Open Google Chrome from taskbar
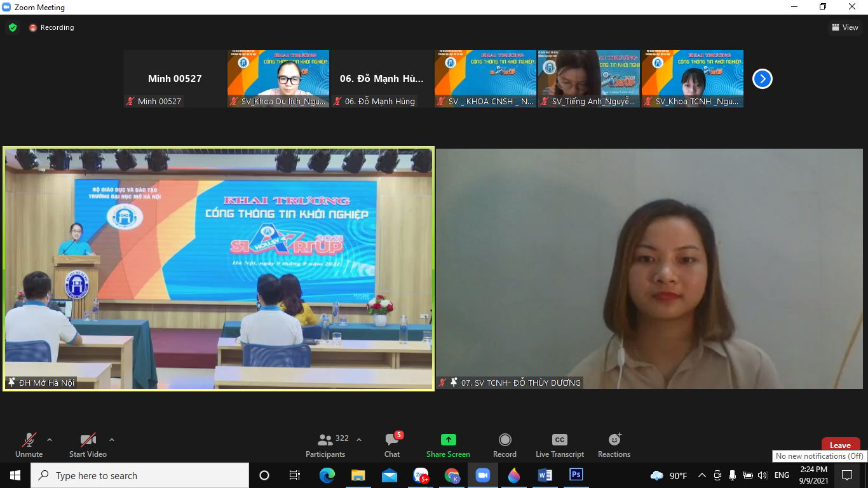Screen dimensions: 868x488 452,475
